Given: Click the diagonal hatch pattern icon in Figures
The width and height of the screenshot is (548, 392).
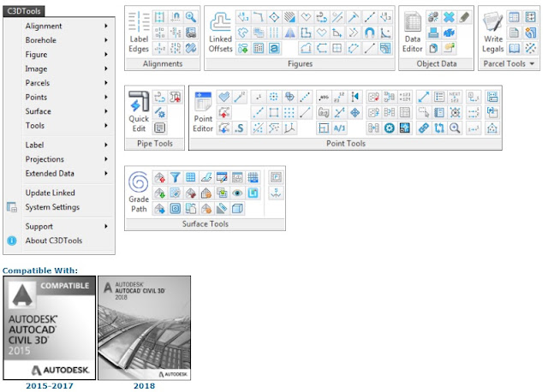Looking at the screenshot, I should (289, 17).
